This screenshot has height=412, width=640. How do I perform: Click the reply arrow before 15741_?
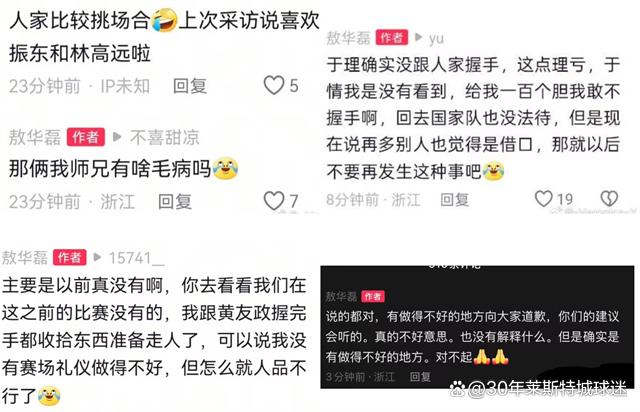(x=97, y=257)
